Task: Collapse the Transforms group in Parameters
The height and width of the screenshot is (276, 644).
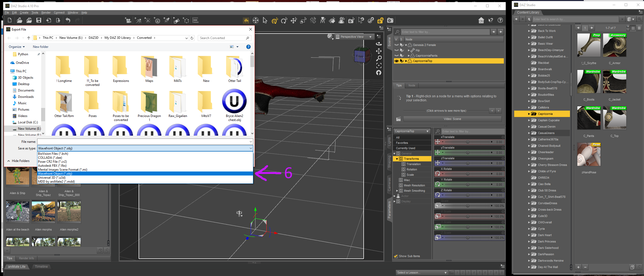Action: coord(397,159)
